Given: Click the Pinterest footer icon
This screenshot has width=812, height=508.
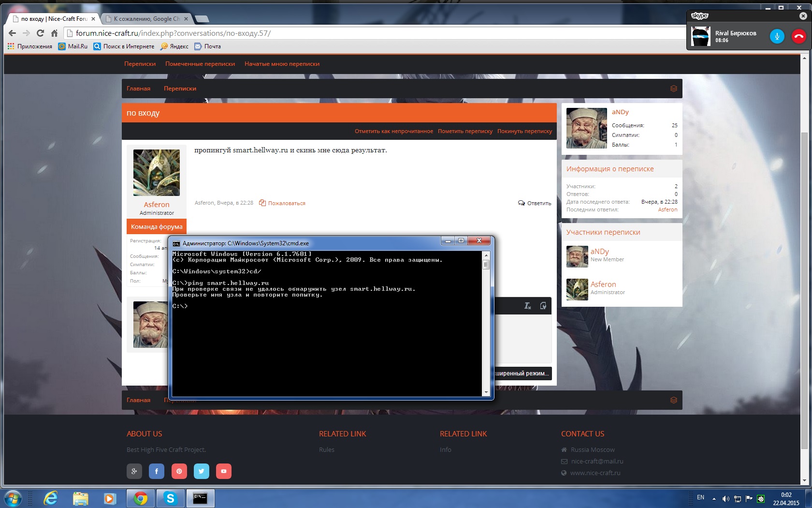Looking at the screenshot, I should pos(179,471).
